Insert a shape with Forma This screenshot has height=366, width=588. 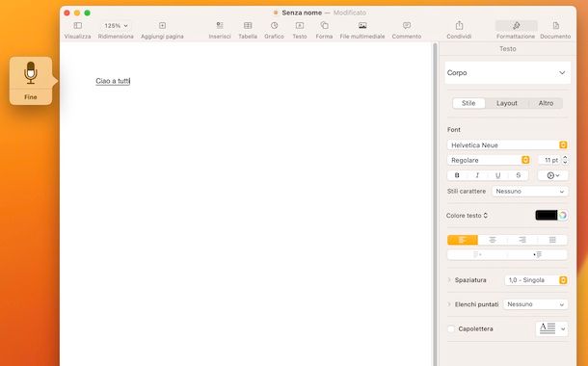point(324,30)
